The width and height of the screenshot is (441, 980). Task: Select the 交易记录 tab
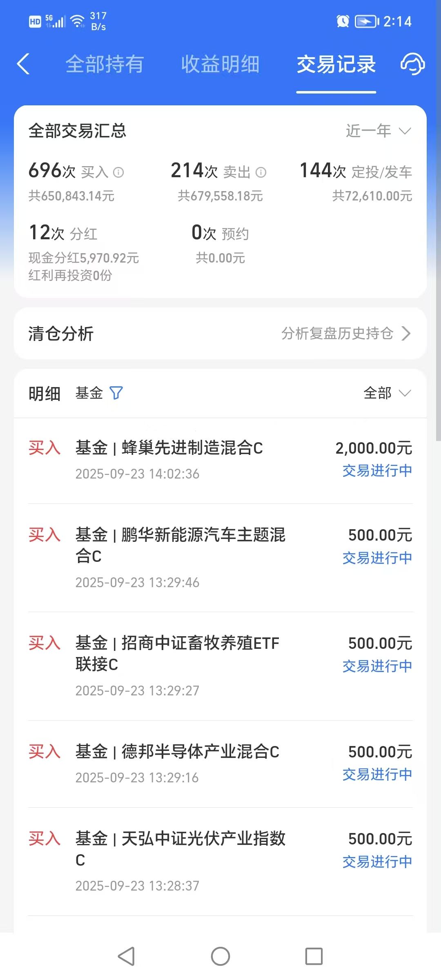(336, 64)
